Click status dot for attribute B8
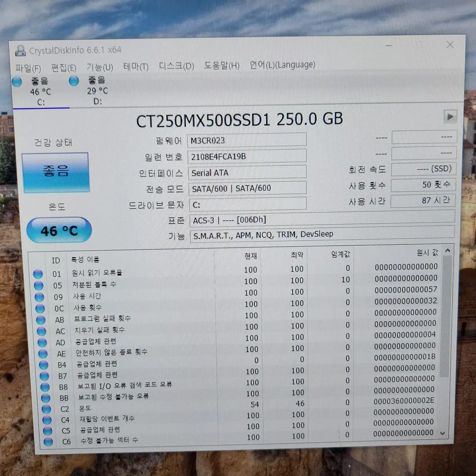Image resolution: width=476 pixels, height=476 pixels. (45, 387)
